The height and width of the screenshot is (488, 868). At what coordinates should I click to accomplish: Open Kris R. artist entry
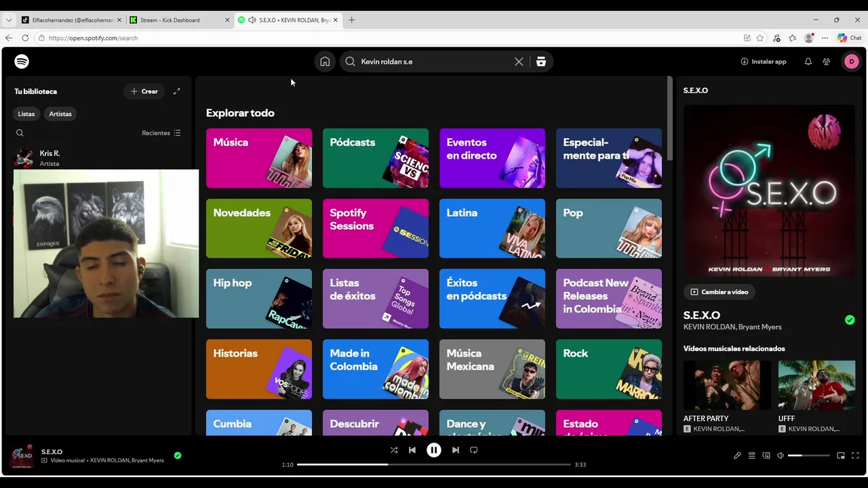98,158
